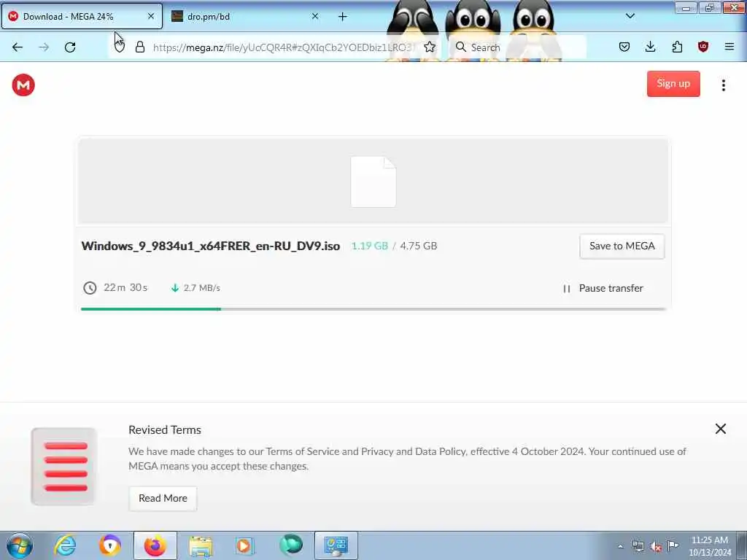Click the muted volume tray icon
The width and height of the screenshot is (747, 560).
[656, 546]
